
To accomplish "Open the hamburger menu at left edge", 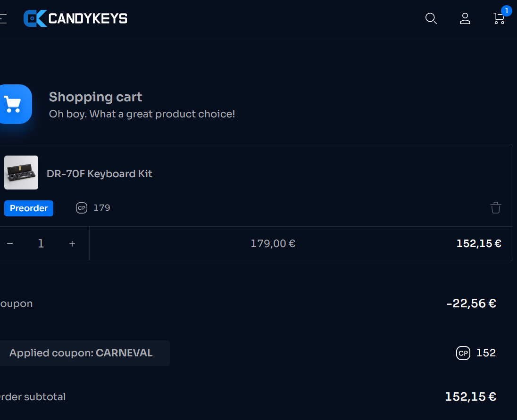I will [3, 18].
